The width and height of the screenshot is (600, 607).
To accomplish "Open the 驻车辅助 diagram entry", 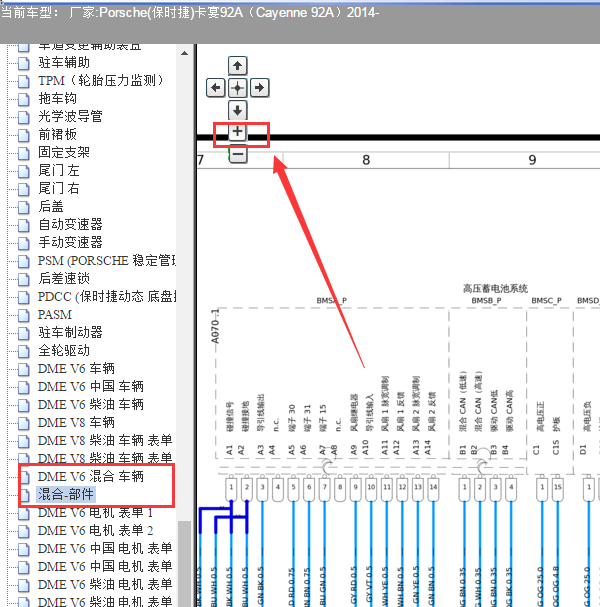I will click(x=64, y=63).
